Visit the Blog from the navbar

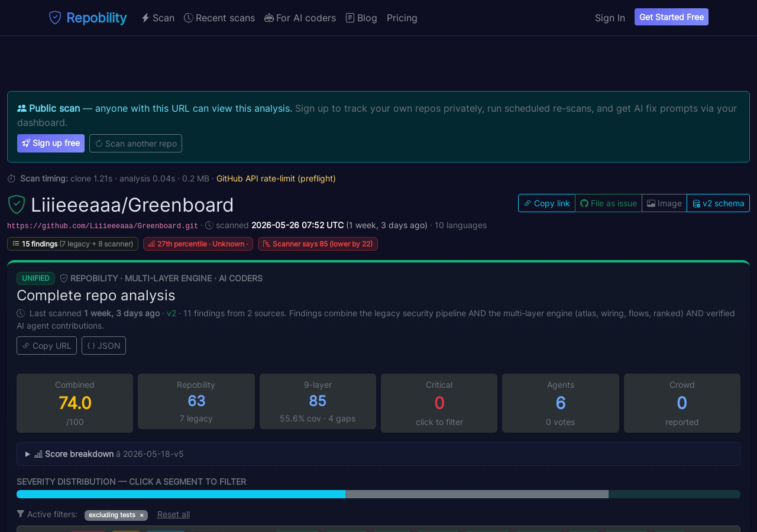tap(361, 18)
